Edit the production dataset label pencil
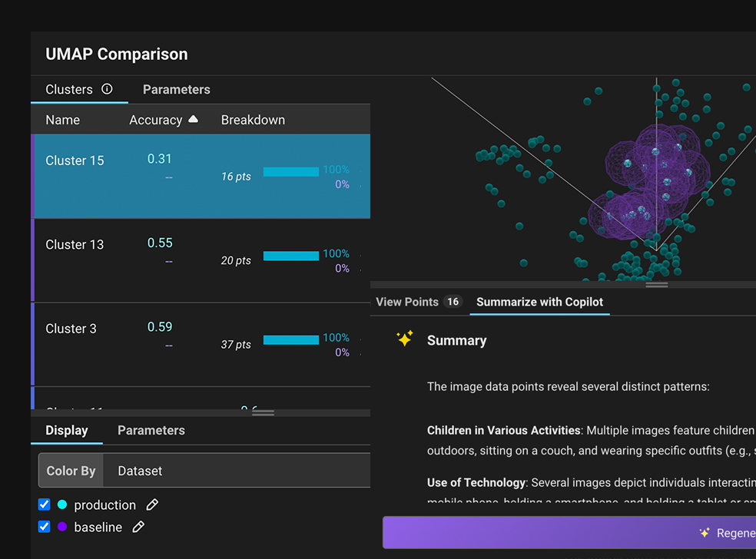Viewport: 756px width, 559px height. coord(152,504)
